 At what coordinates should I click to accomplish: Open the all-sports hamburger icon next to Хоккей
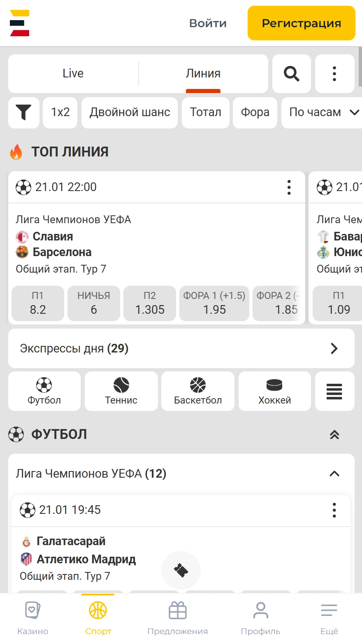pyautogui.click(x=334, y=391)
